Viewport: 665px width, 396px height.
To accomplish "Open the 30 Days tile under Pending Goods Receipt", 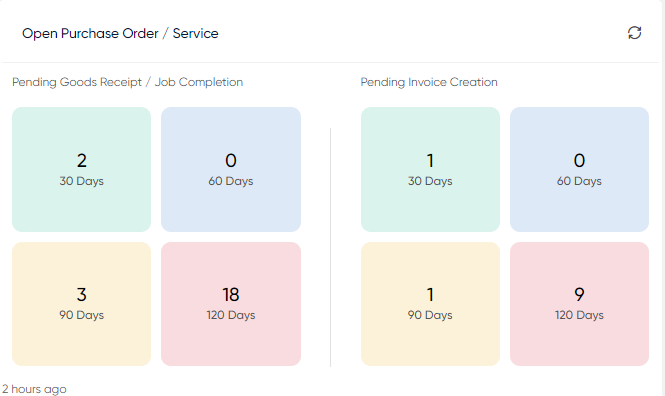I will 81,169.
